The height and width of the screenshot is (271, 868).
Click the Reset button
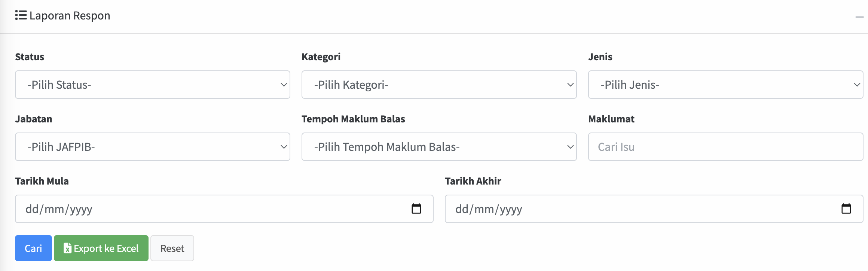click(172, 248)
